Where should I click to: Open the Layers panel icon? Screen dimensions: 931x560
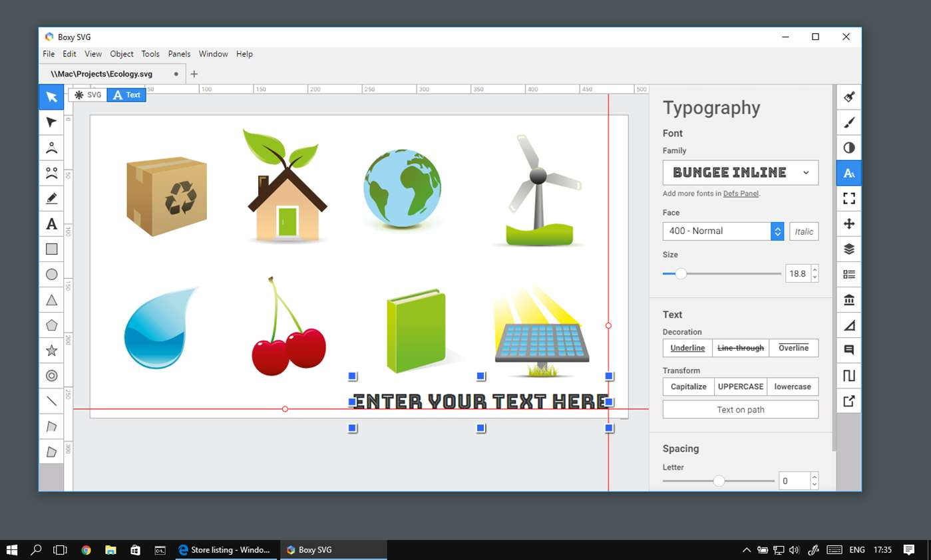tap(848, 249)
